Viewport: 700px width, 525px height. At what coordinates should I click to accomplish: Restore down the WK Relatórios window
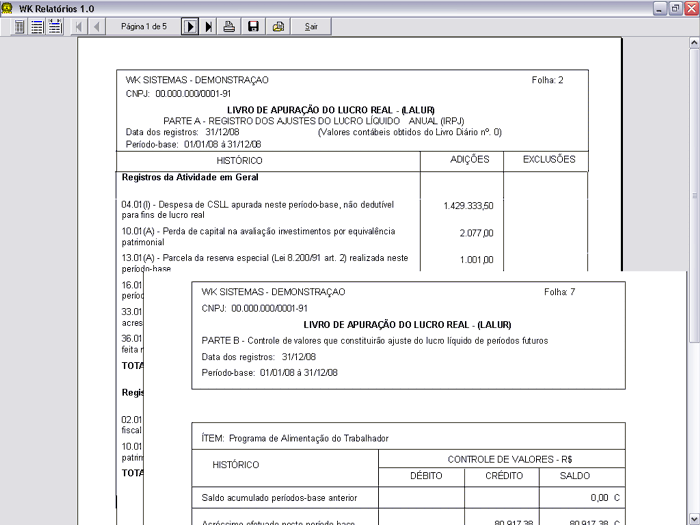click(675, 8)
